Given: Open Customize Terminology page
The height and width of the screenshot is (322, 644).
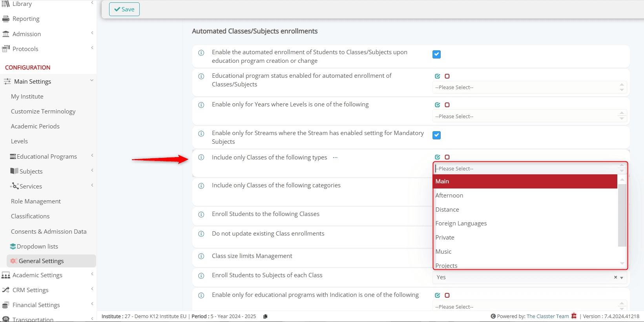Looking at the screenshot, I should (43, 112).
